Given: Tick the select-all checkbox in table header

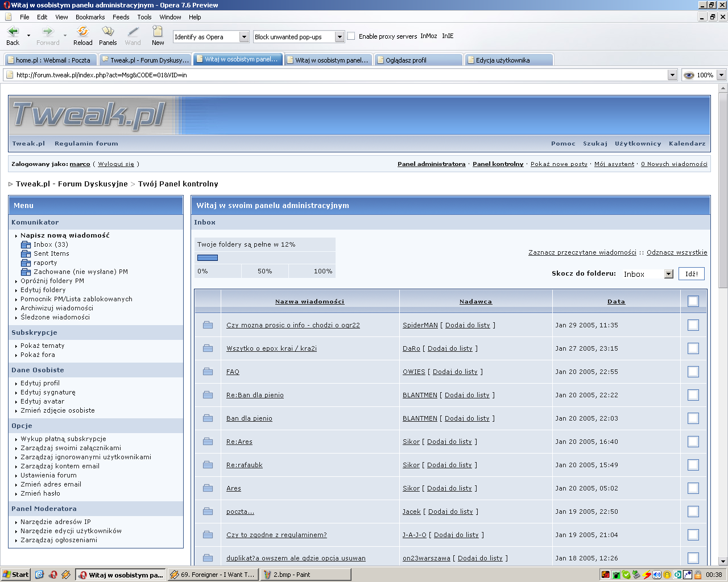Looking at the screenshot, I should (x=693, y=301).
